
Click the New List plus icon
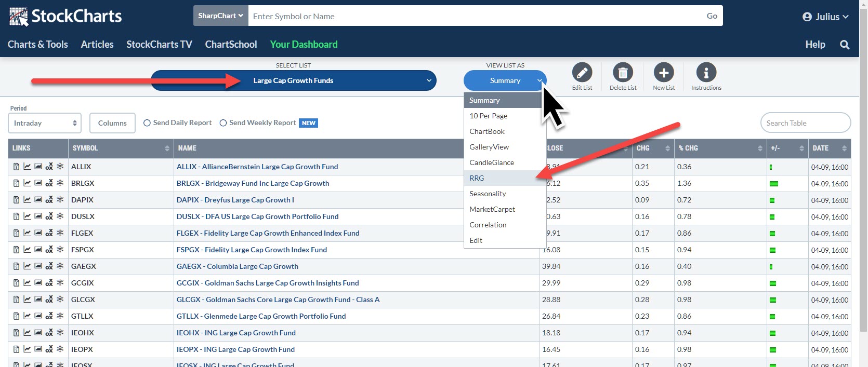tap(664, 73)
